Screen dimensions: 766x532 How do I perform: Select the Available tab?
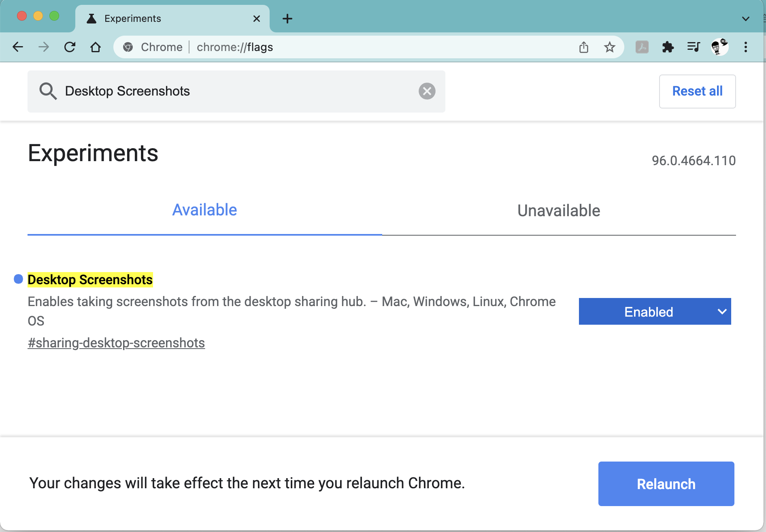[204, 210]
